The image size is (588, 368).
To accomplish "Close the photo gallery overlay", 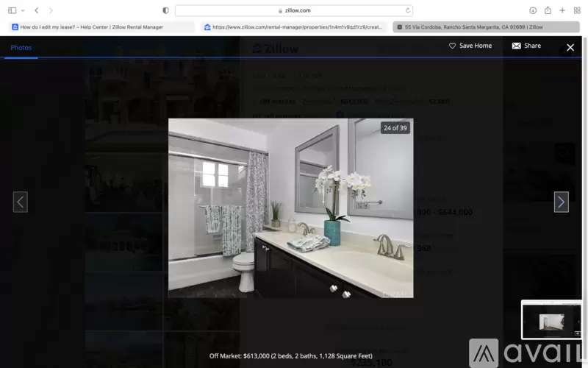I will tap(570, 47).
